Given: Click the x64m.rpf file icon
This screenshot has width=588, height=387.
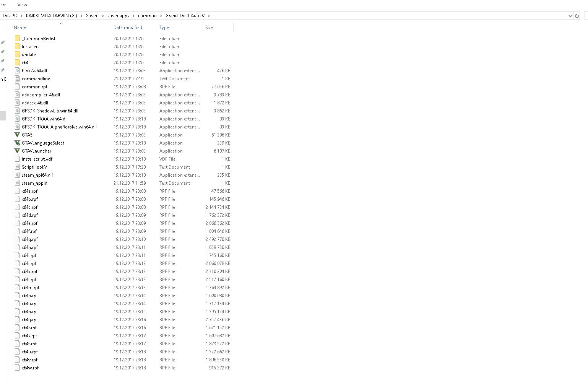Looking at the screenshot, I should coord(17,288).
